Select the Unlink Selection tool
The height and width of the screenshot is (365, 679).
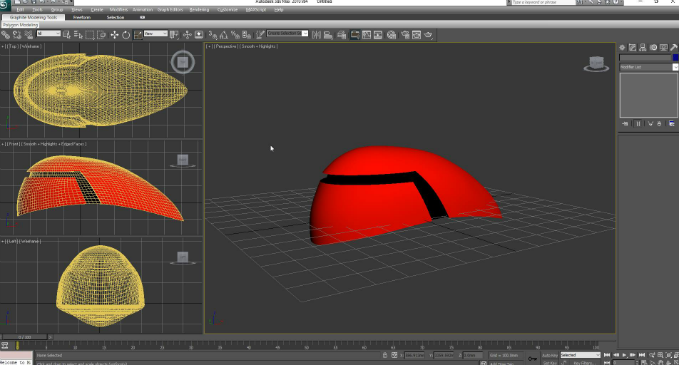[x=17, y=35]
